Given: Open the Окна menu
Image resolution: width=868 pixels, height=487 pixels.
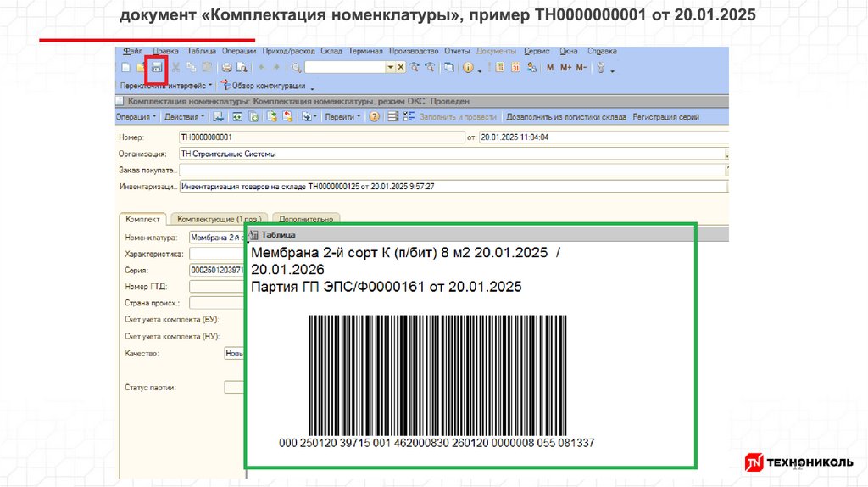Looking at the screenshot, I should tap(568, 51).
